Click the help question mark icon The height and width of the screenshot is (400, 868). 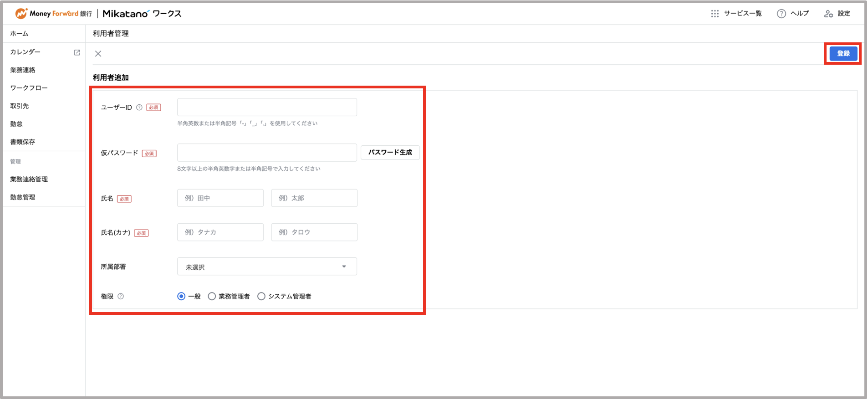[781, 14]
